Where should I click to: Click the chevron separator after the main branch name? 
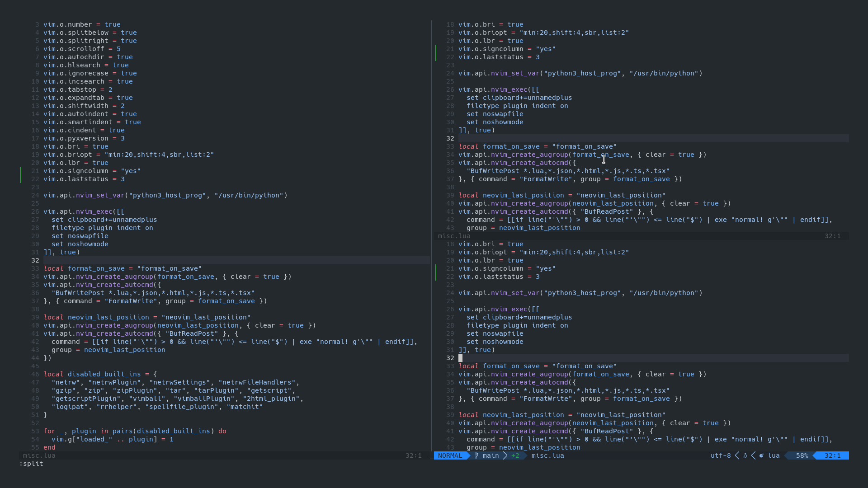pos(505,455)
